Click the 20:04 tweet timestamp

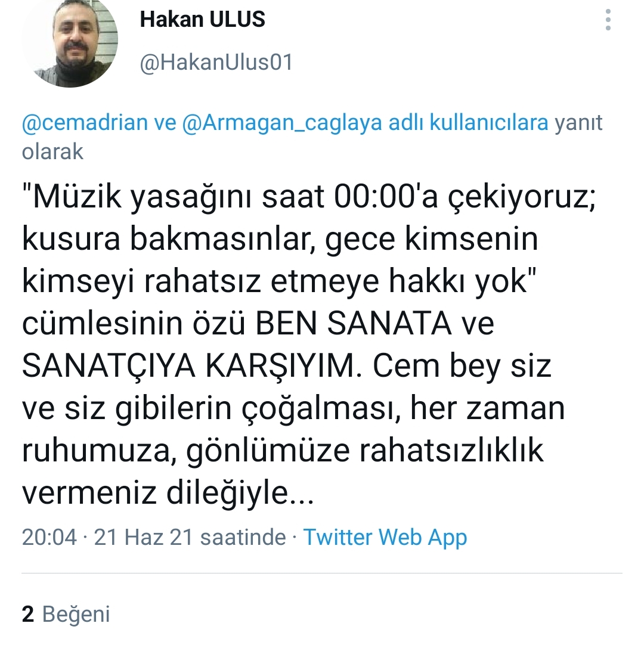[x=49, y=537]
